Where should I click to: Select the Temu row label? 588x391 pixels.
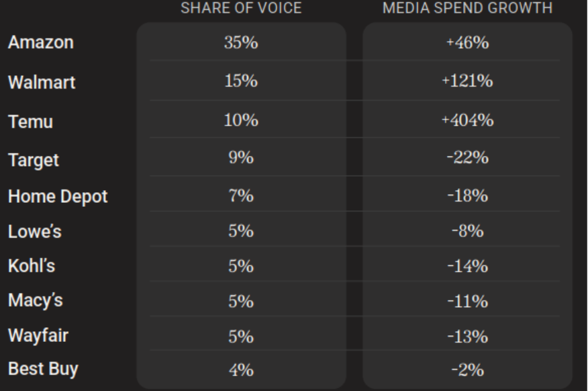click(30, 122)
